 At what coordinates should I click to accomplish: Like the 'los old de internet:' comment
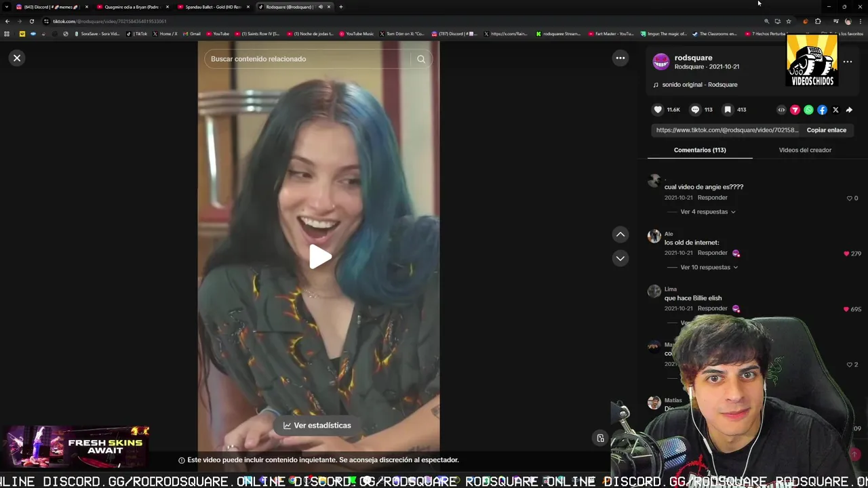[x=846, y=253]
